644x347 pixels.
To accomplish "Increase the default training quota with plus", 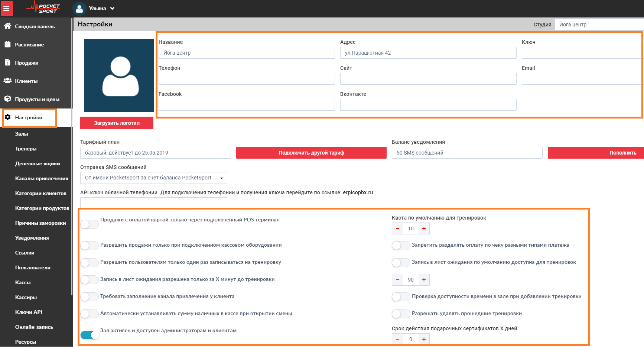I will pyautogui.click(x=424, y=228).
